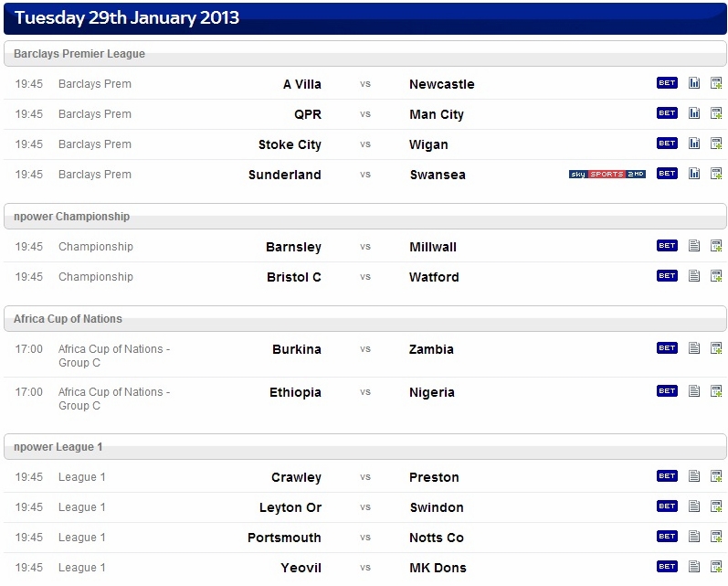Bet on Sunderland vs Swansea match
Image resolution: width=728 pixels, height=586 pixels.
(667, 174)
